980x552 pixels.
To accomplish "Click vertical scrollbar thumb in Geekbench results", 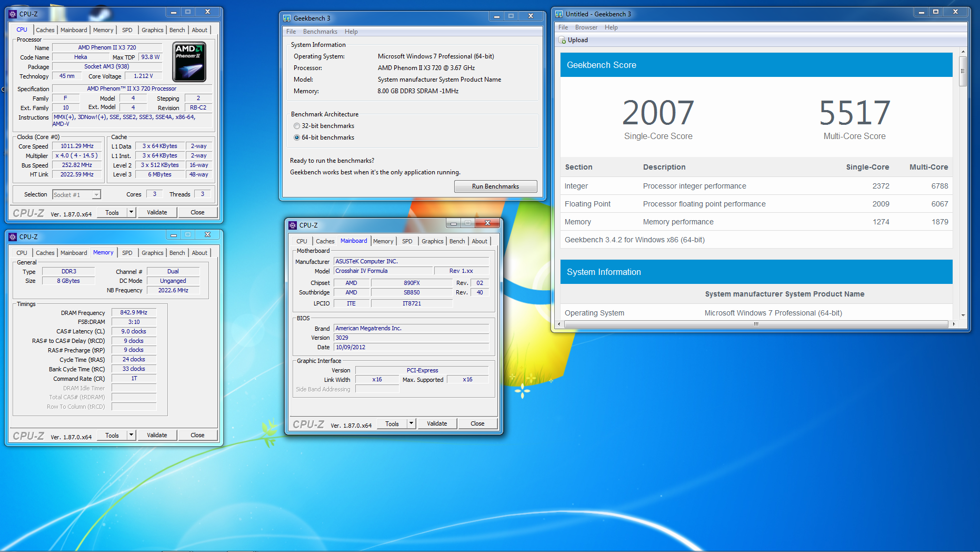I will 963,71.
